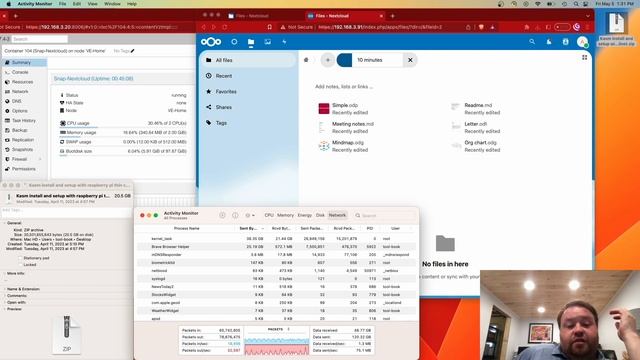
Task: Toggle the grid view icon in Nextcloud
Action: [x=584, y=58]
